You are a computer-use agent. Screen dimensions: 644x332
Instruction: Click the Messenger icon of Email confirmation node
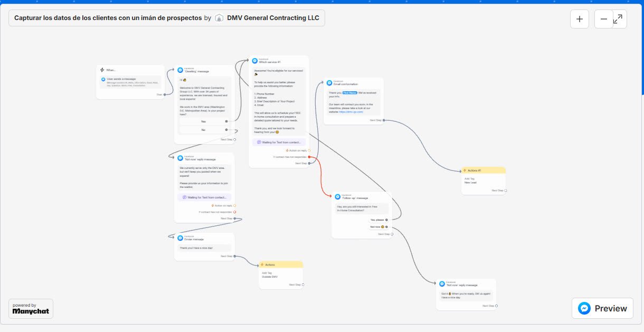coord(329,83)
